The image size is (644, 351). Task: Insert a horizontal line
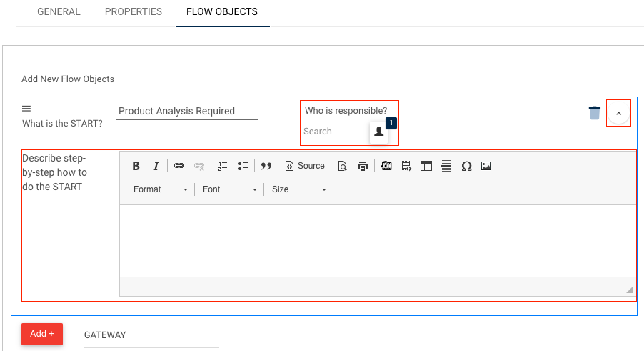point(446,166)
